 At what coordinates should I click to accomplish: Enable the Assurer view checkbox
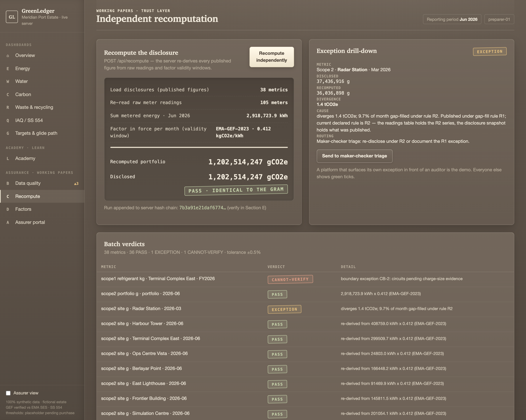pyautogui.click(x=8, y=393)
